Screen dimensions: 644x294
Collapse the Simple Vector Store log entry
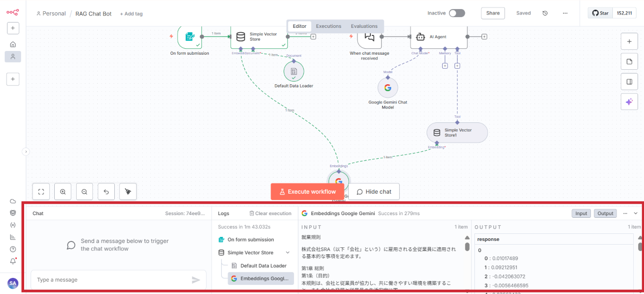pos(288,253)
